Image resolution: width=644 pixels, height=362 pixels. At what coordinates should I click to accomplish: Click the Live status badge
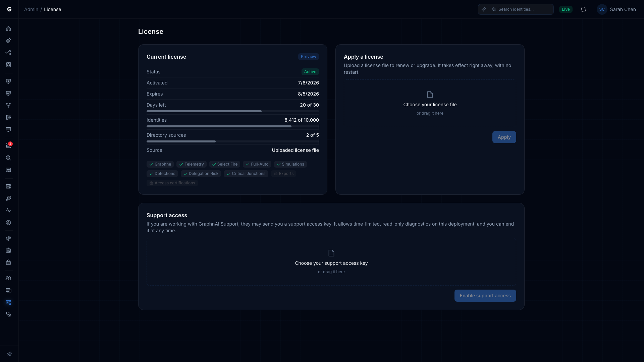coord(566,9)
